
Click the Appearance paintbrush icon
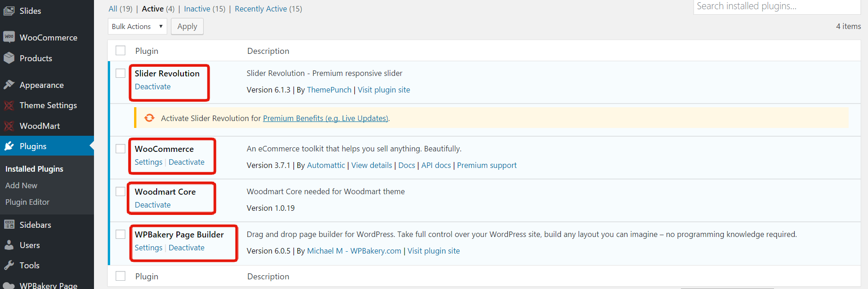point(9,85)
